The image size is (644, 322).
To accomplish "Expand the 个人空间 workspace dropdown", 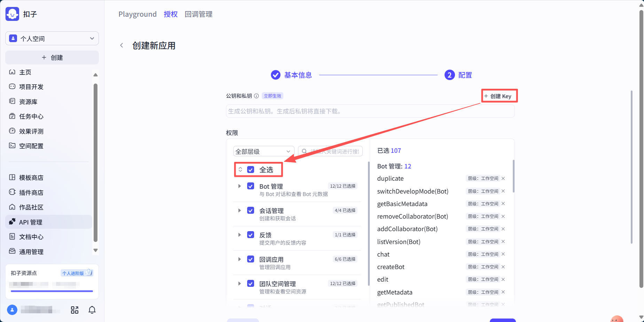I will tap(52, 38).
